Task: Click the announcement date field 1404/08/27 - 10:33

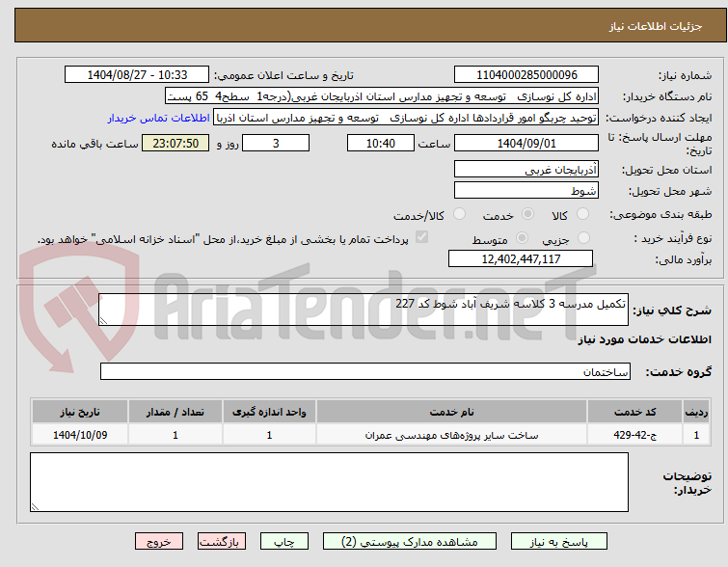Action: [137, 75]
